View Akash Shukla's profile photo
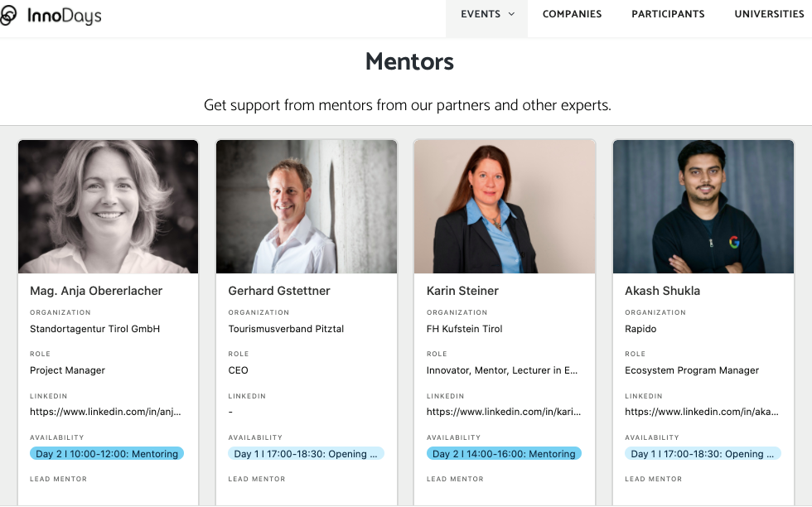Image resolution: width=812 pixels, height=507 pixels. click(703, 206)
